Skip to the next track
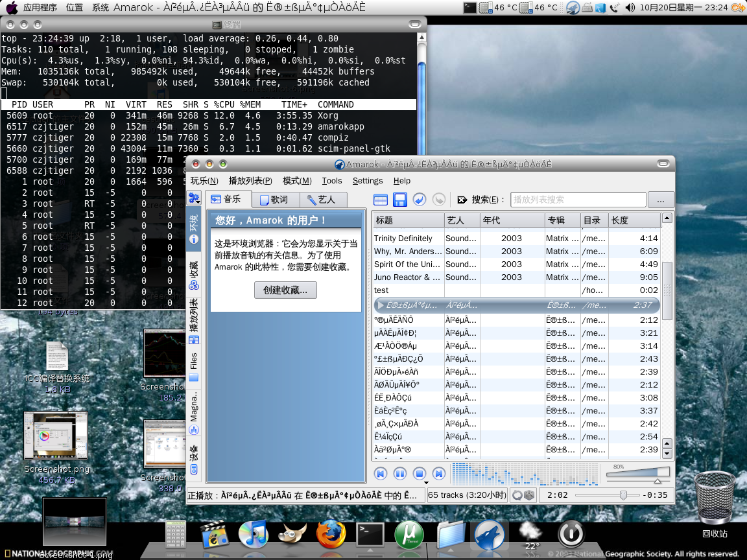This screenshot has width=747, height=560. (439, 473)
